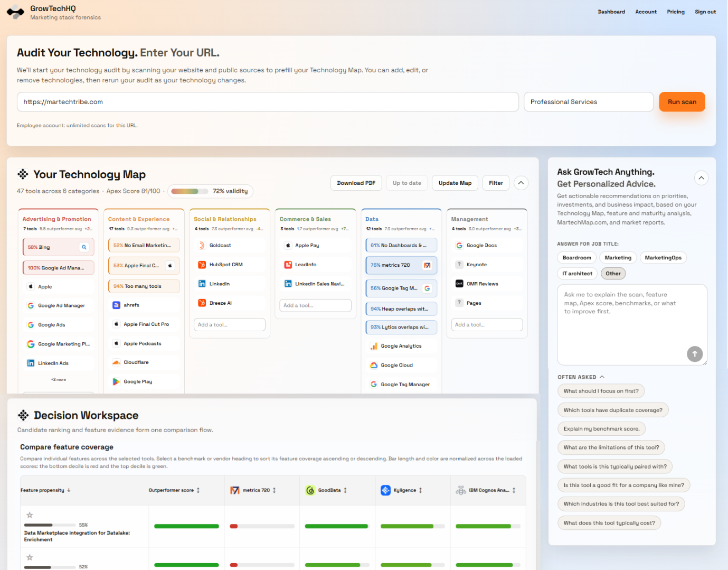This screenshot has height=570, width=728.
Task: Click the Run scan button
Action: pyautogui.click(x=682, y=102)
